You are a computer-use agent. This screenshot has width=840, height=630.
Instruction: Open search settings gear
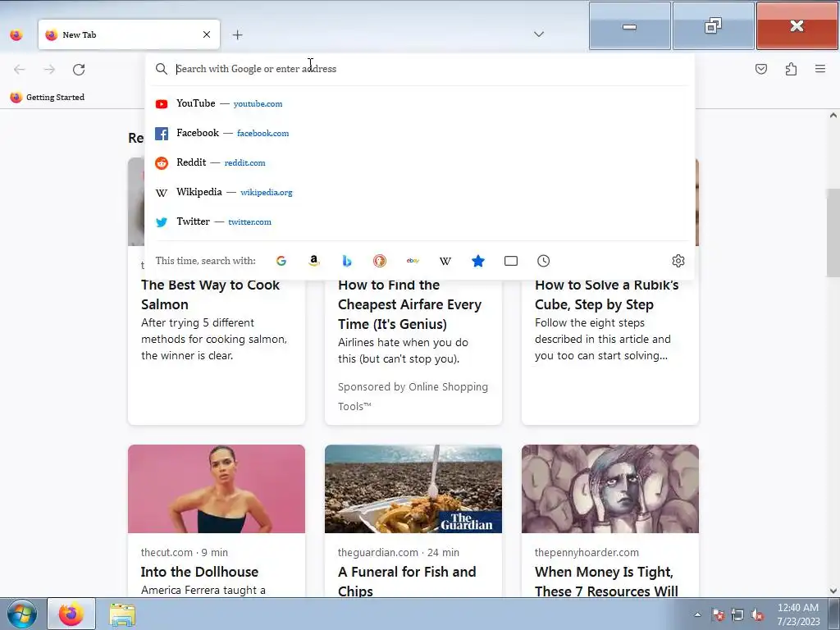tap(678, 261)
